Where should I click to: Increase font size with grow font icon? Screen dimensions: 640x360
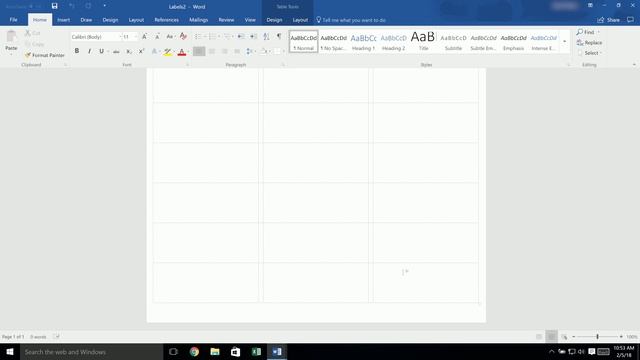pyautogui.click(x=144, y=37)
